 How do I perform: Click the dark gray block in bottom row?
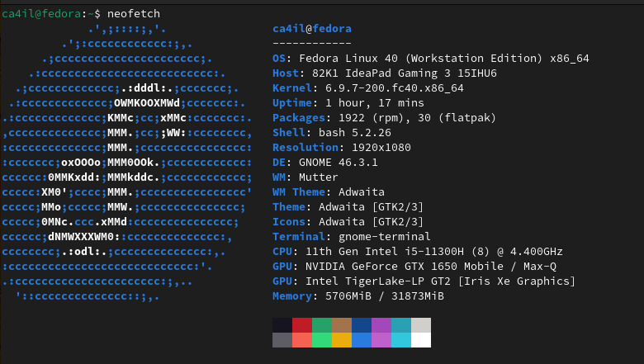coord(282,340)
